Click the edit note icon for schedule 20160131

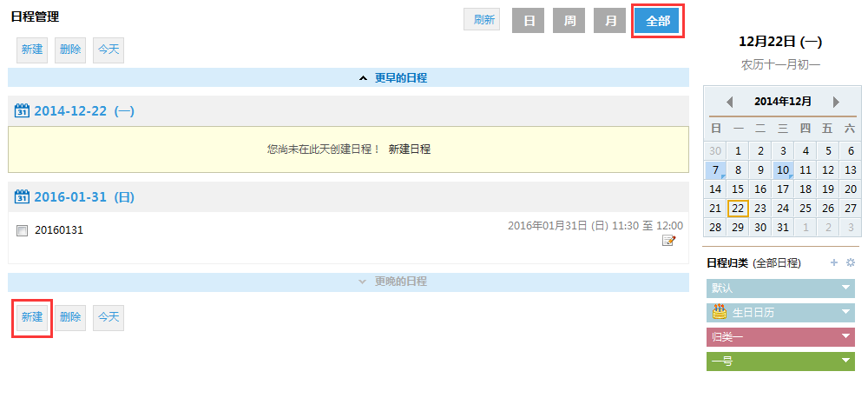(x=668, y=241)
